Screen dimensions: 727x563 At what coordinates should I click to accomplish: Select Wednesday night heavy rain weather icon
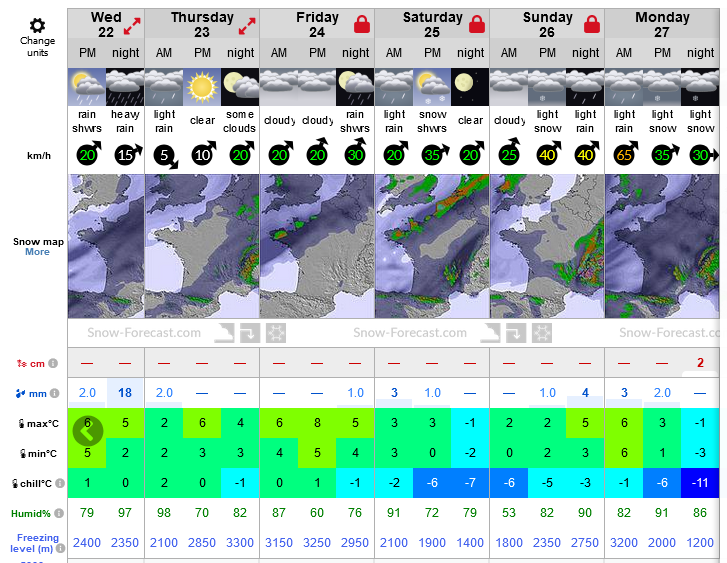point(125,87)
